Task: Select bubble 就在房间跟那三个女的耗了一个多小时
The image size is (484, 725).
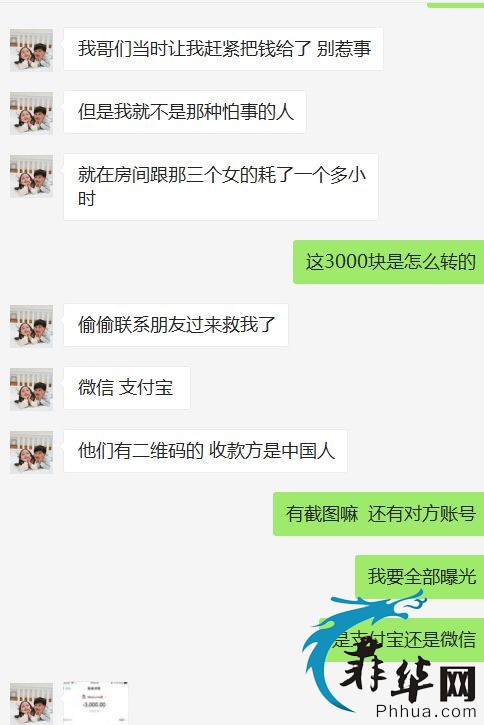Action: point(221,187)
